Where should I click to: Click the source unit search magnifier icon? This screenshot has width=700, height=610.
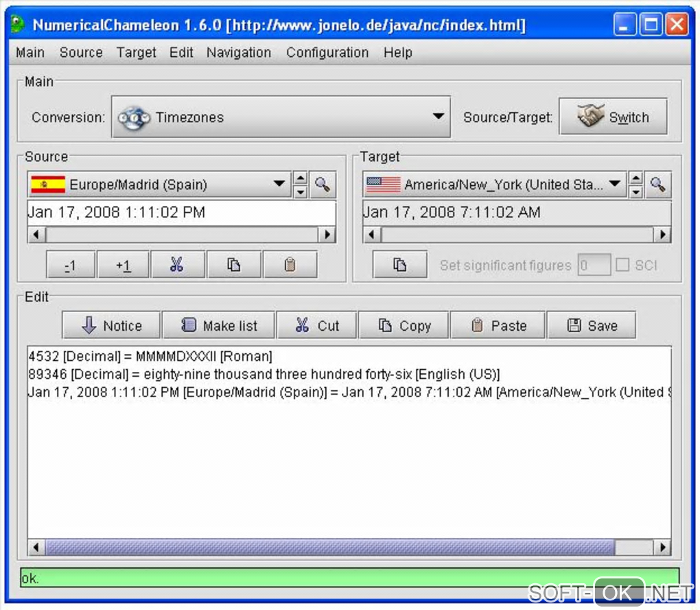coord(323,185)
